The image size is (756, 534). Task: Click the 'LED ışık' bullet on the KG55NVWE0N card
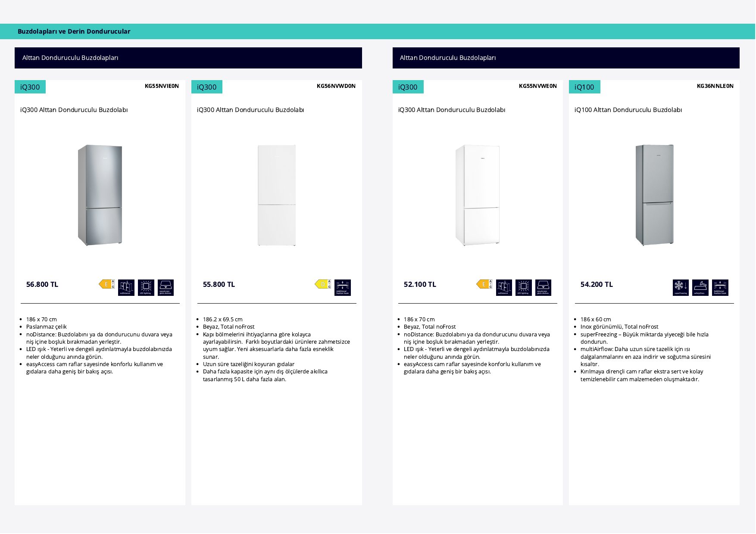point(477,353)
